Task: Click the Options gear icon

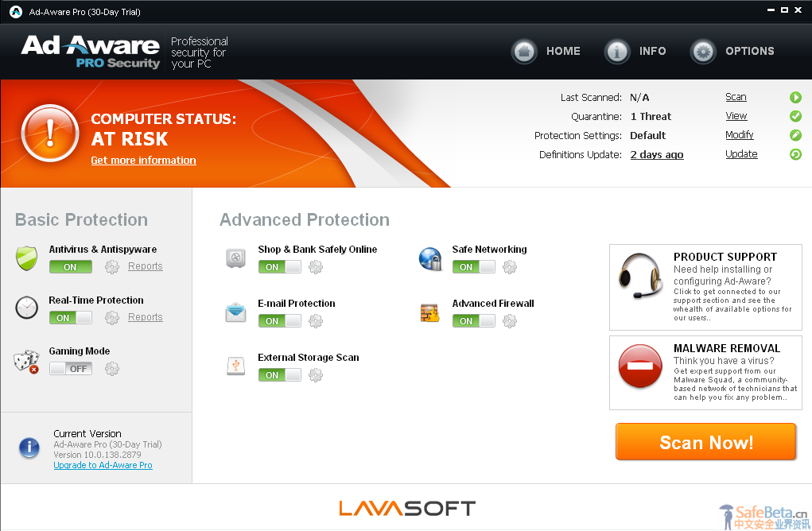Action: coord(703,51)
